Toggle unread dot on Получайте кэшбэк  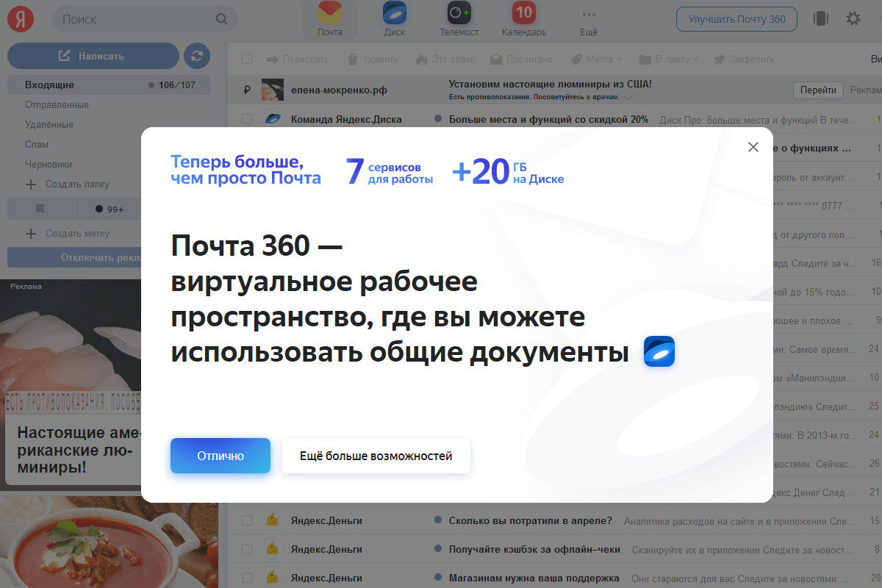[438, 548]
